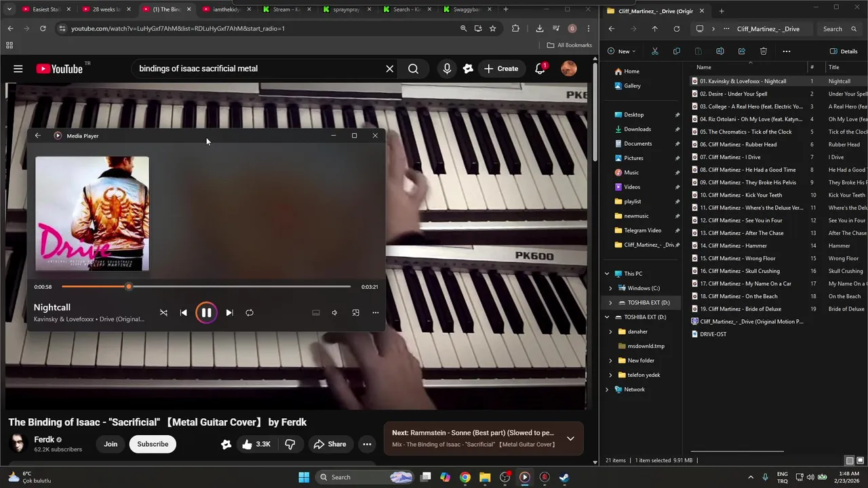Switch to the 'spraynpray' Chrome tab
Viewport: 868px width, 488px height.
click(346, 9)
